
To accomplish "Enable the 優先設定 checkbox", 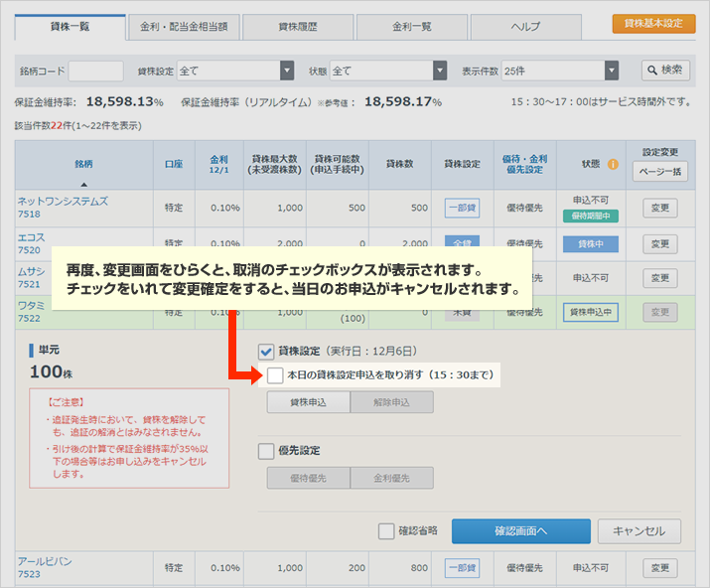I will pos(266,451).
